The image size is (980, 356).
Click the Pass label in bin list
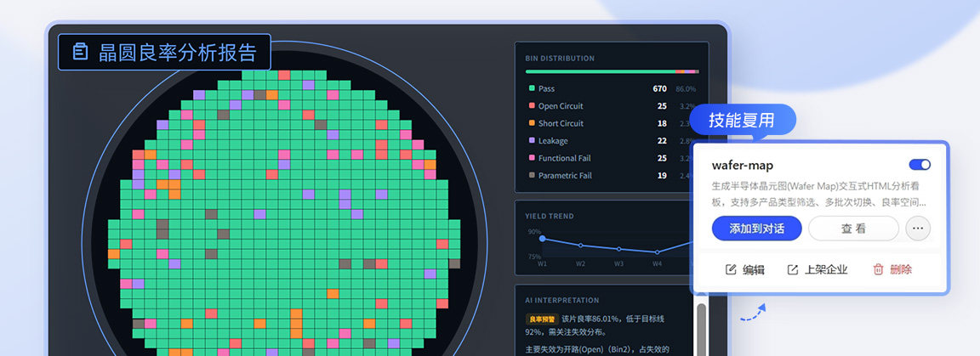(546, 88)
